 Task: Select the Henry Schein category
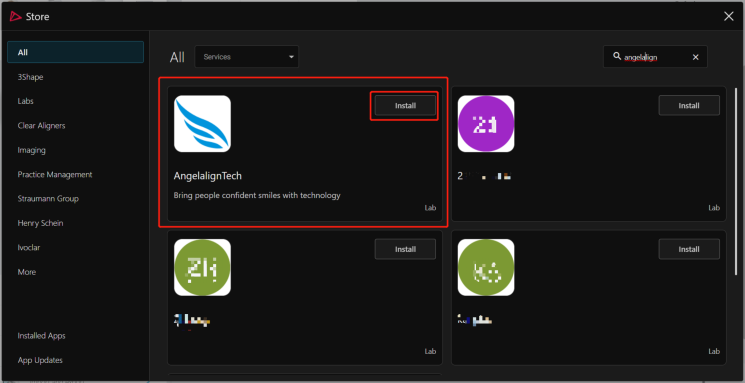[40, 223]
